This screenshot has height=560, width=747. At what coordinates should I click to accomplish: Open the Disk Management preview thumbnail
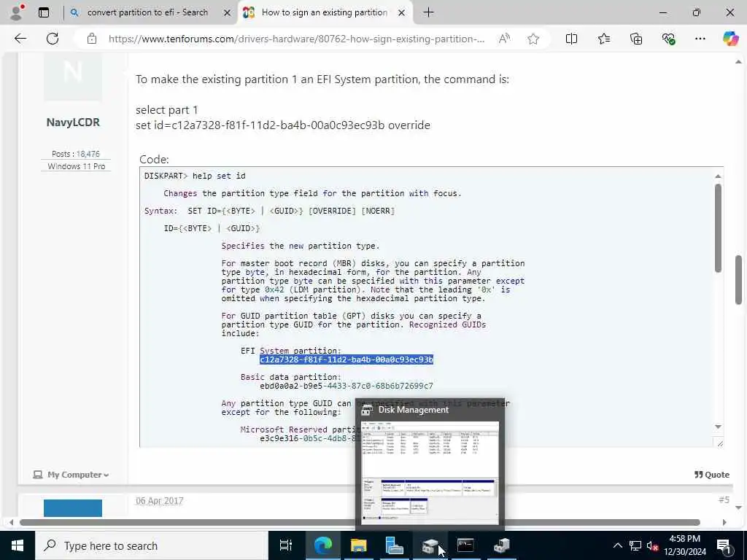pyautogui.click(x=430, y=472)
